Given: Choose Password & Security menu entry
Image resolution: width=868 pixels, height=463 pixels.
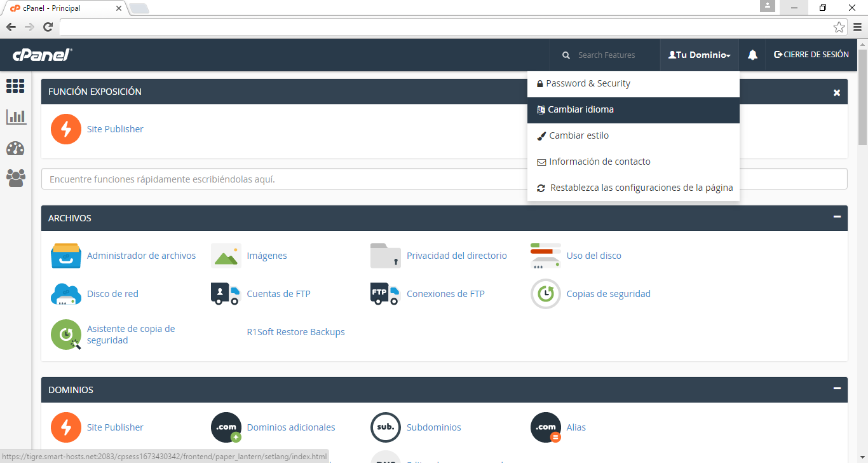Looking at the screenshot, I should pos(588,83).
